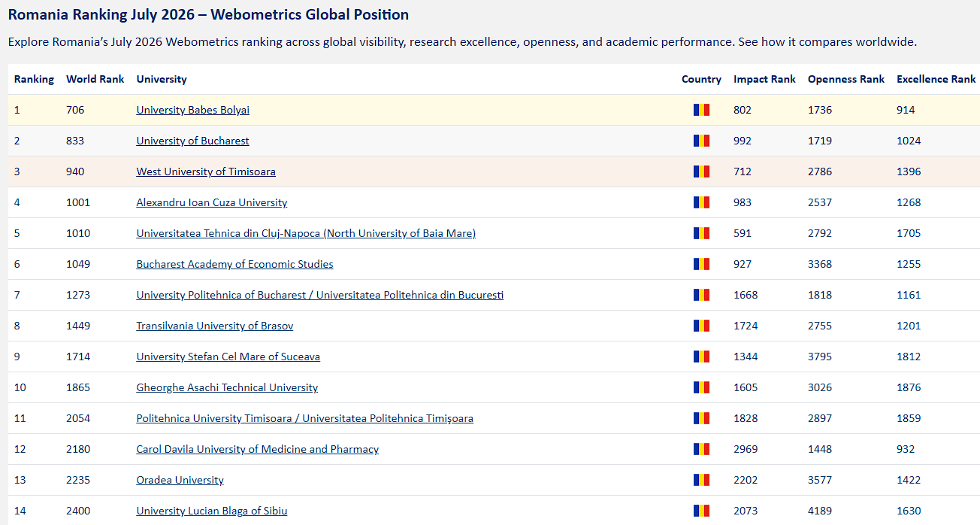Click the Openness Rank column header
The image size is (980, 525).
point(846,79)
